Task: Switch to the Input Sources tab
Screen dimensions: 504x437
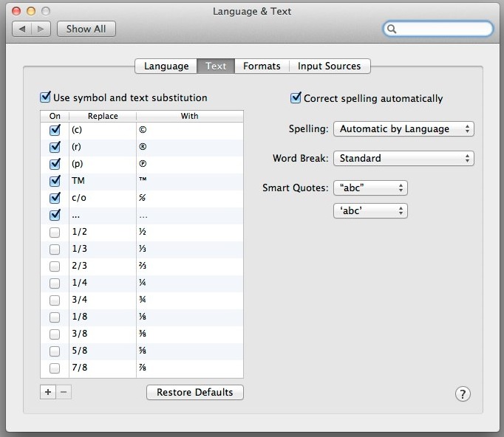Action: tap(329, 66)
